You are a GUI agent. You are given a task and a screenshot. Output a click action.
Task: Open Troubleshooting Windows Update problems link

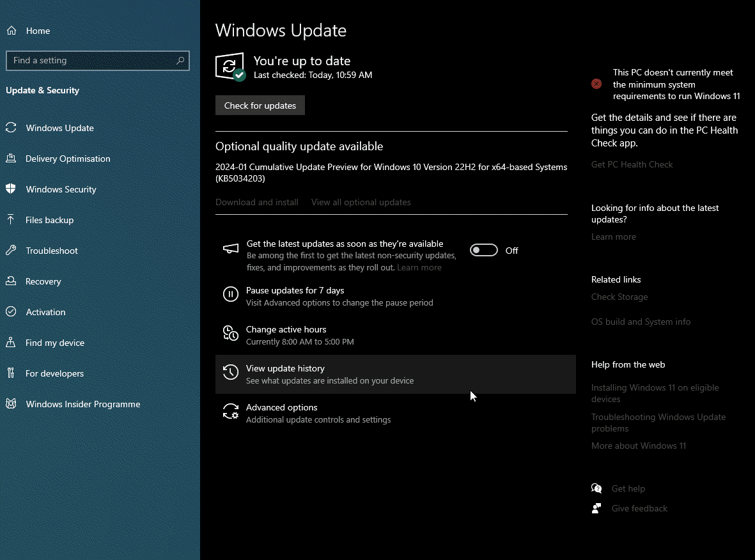pyautogui.click(x=658, y=423)
